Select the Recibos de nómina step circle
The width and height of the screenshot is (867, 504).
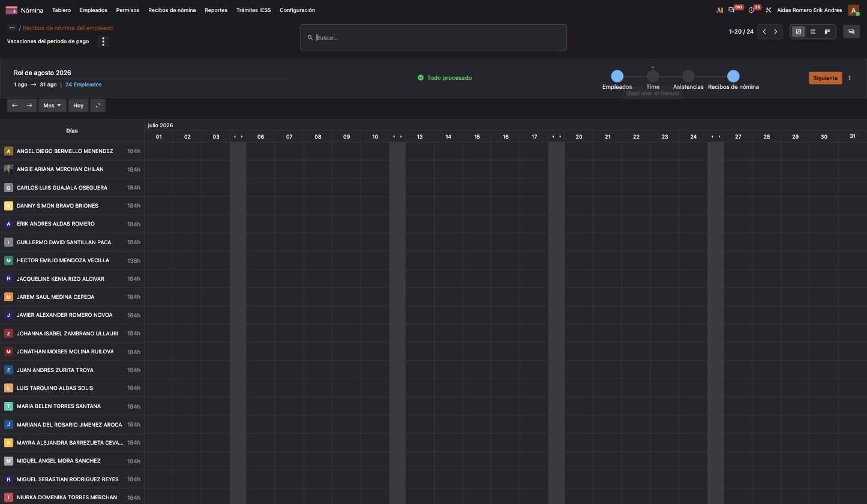[x=733, y=76]
